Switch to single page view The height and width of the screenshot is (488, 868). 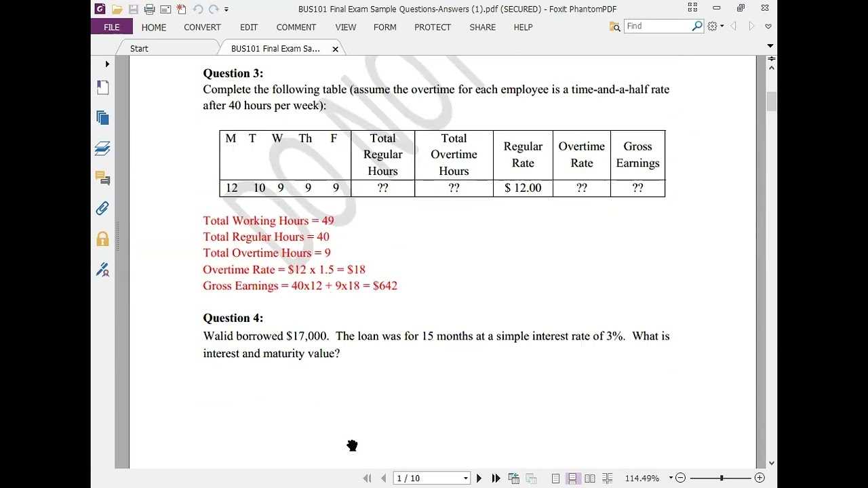(x=555, y=478)
